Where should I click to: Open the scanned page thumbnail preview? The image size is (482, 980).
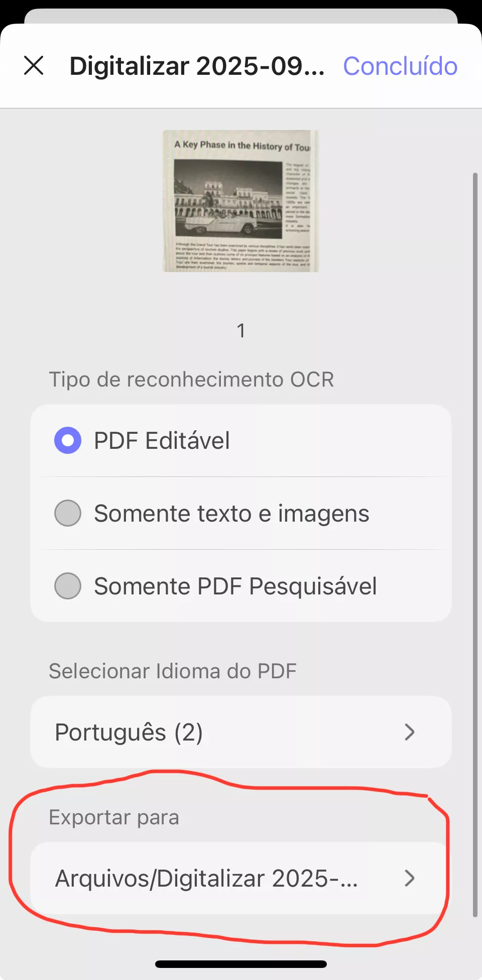tap(240, 201)
